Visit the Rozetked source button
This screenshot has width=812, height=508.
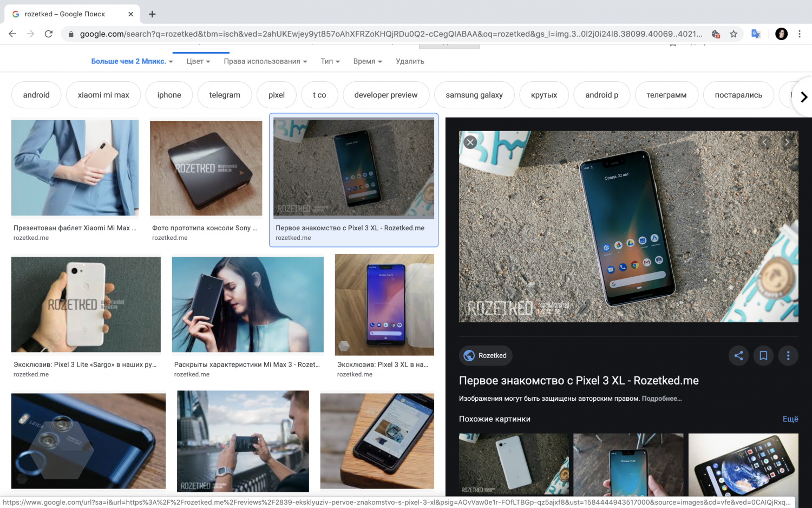[486, 355]
